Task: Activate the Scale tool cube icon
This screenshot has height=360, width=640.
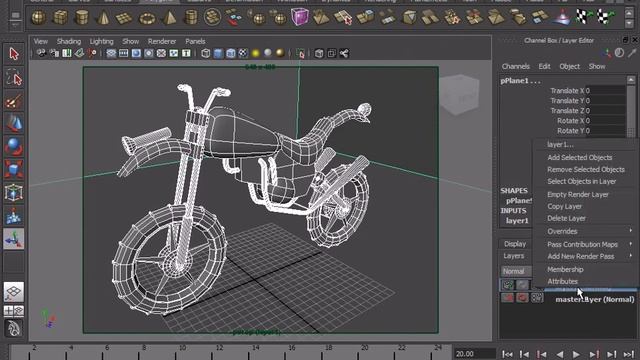Action: coord(14,170)
